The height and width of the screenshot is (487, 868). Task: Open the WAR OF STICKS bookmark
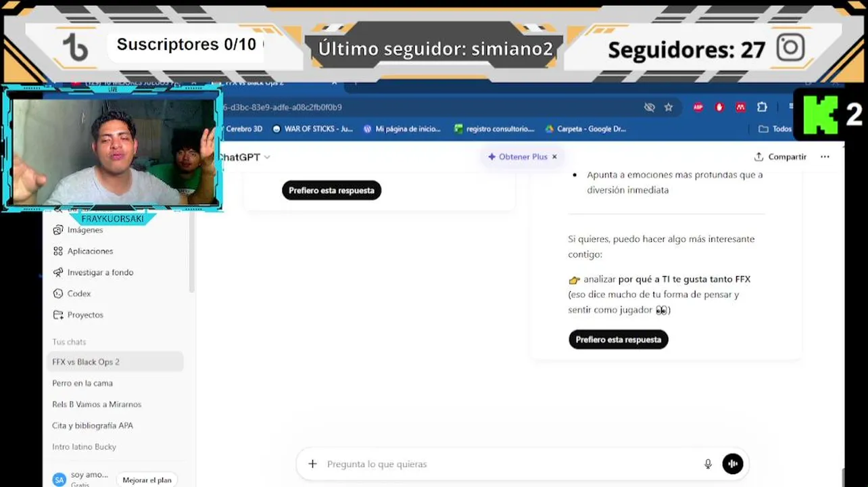312,129
